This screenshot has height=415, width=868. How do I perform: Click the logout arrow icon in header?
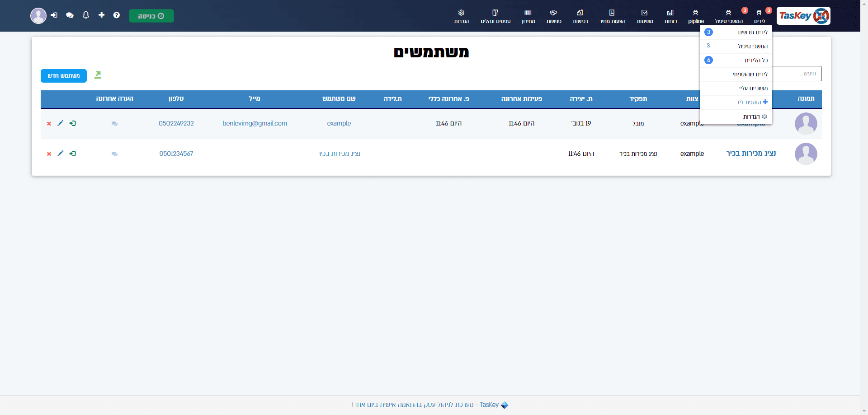point(54,15)
